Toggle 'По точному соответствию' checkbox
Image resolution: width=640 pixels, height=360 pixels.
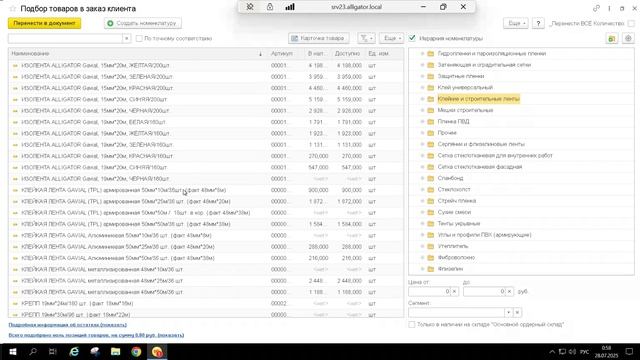[139, 38]
